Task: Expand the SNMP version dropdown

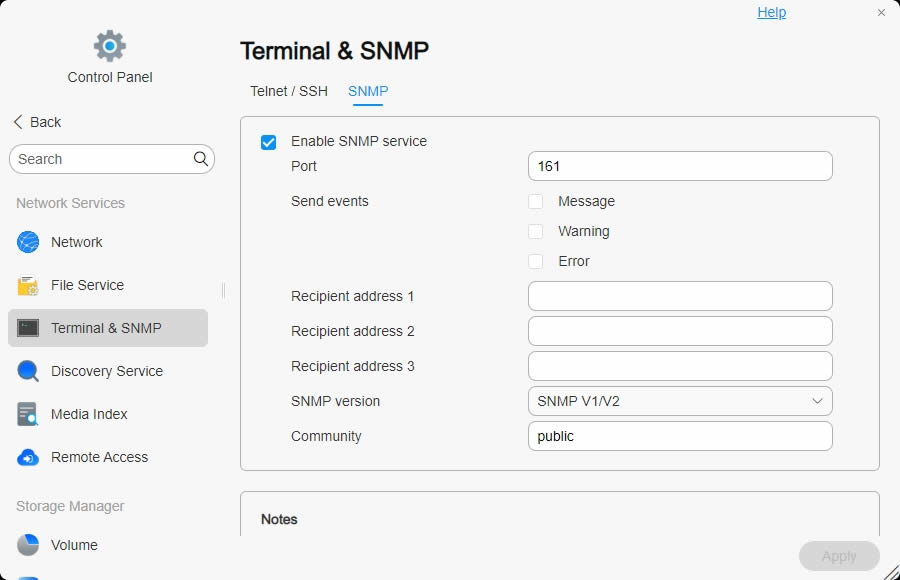Action: (680, 401)
